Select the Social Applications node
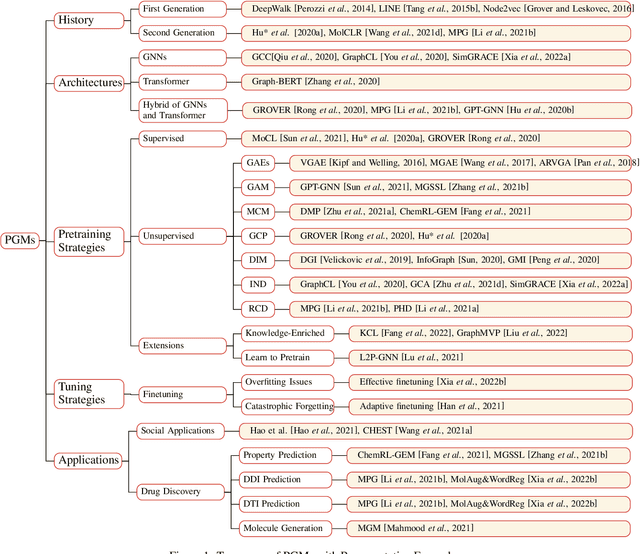640x554 pixels. click(x=180, y=430)
